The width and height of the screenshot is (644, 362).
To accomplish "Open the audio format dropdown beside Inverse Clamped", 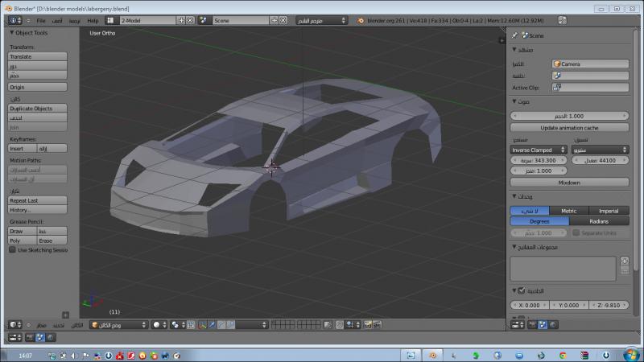I will (600, 150).
